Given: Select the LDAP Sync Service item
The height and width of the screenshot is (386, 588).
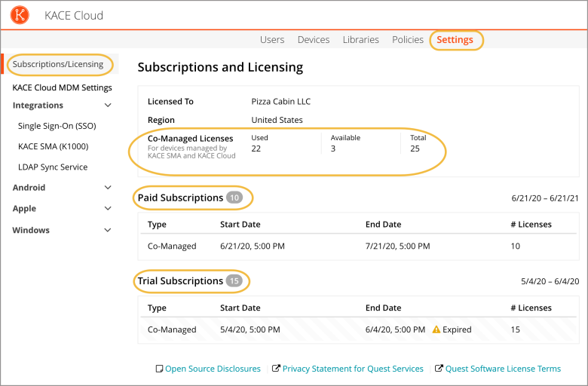Looking at the screenshot, I should coord(53,167).
